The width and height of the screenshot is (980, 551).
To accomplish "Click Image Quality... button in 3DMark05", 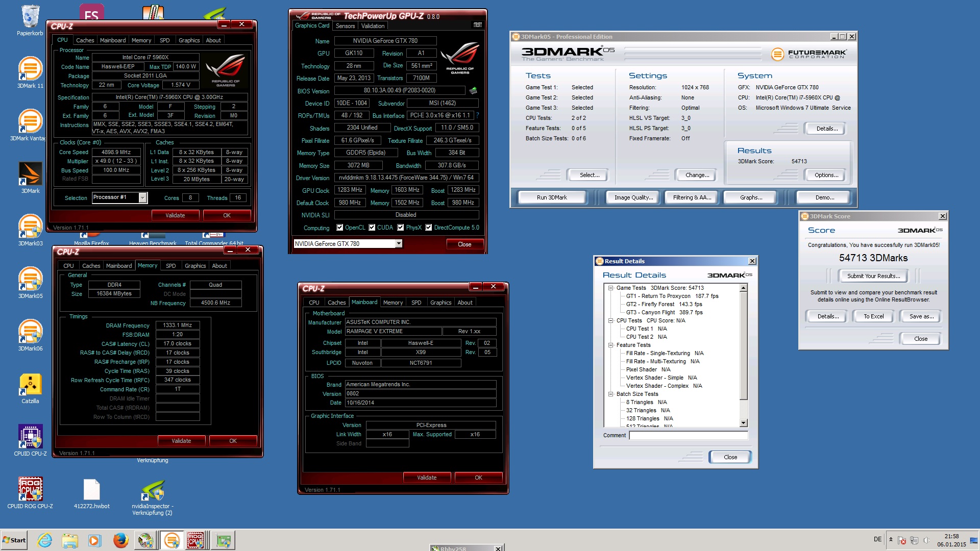I will 633,197.
